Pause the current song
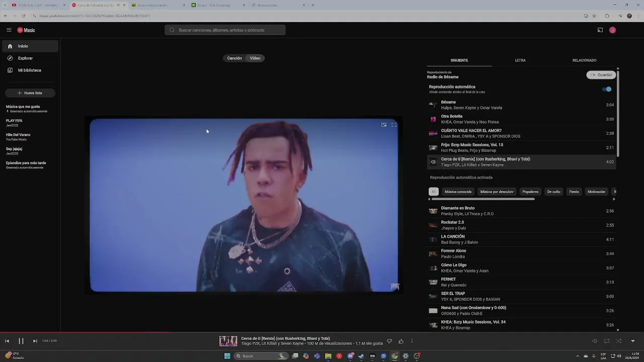This screenshot has width=644, height=362. point(21,341)
